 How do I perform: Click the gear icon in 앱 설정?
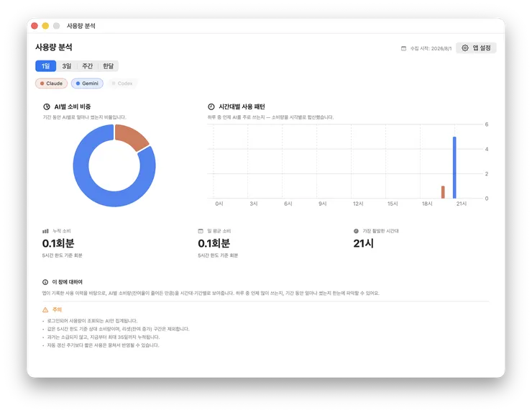(x=465, y=48)
